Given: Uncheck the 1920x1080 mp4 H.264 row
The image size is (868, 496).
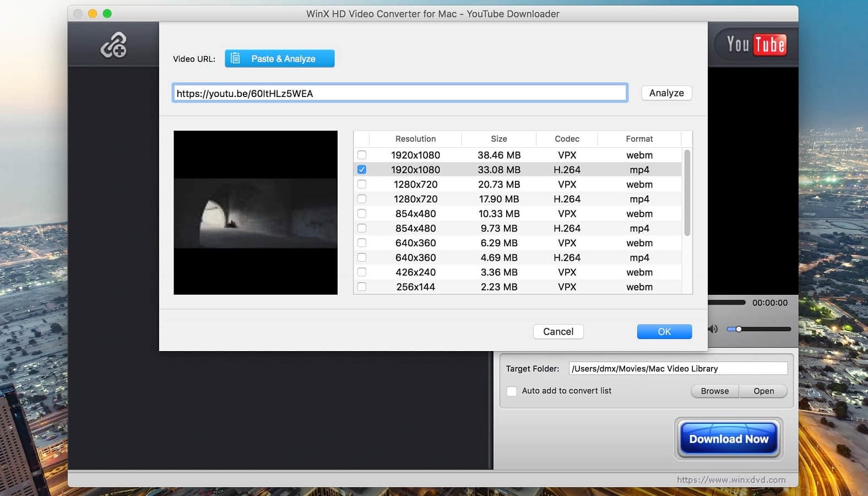Looking at the screenshot, I should click(362, 170).
